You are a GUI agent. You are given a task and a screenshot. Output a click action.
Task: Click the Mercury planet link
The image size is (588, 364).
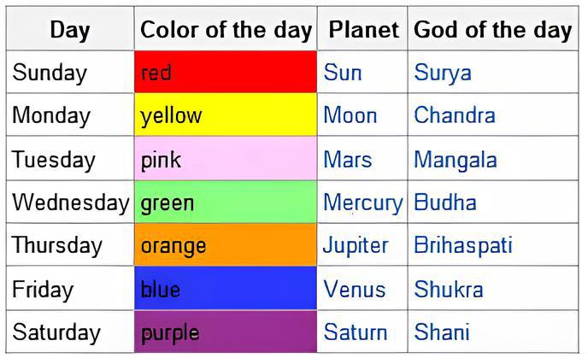point(362,203)
